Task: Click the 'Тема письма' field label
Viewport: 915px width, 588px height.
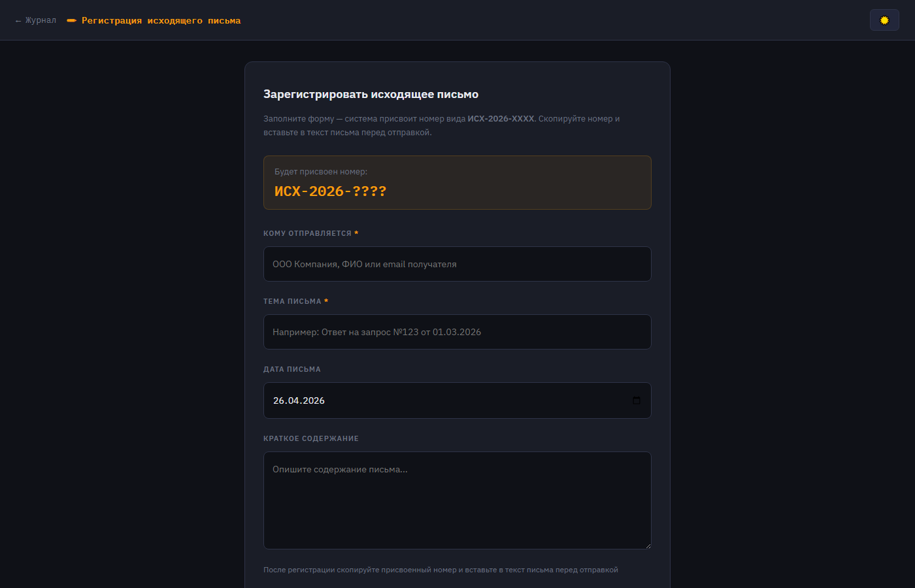Action: pos(292,301)
